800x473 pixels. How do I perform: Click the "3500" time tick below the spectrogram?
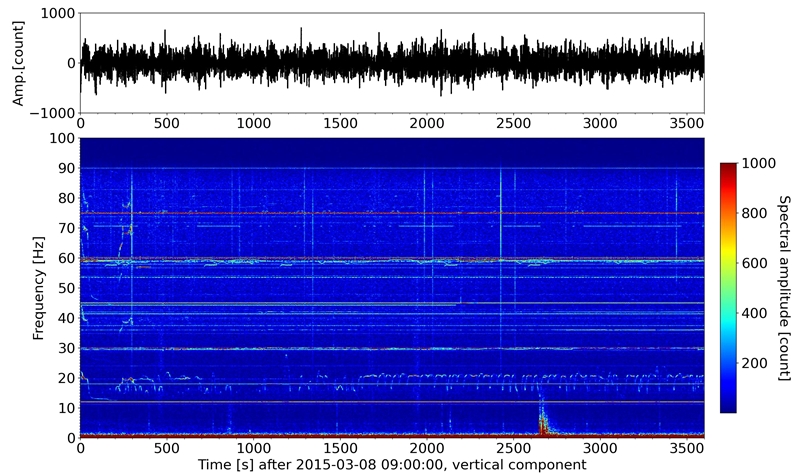tap(687, 449)
